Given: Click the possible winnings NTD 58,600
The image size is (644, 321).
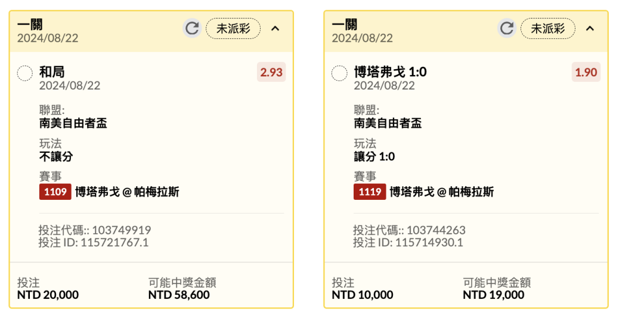Looking at the screenshot, I should coord(179,295).
